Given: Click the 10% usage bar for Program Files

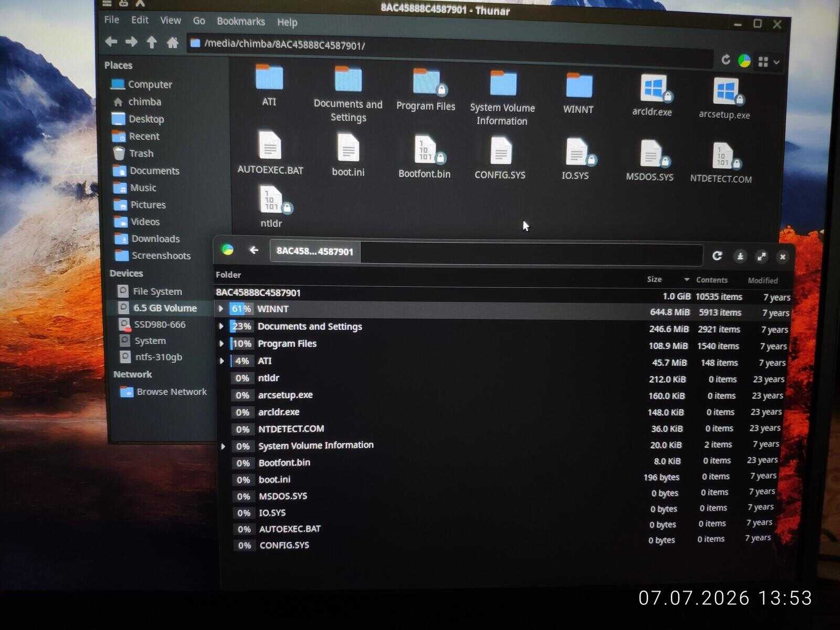Looking at the screenshot, I should click(242, 343).
